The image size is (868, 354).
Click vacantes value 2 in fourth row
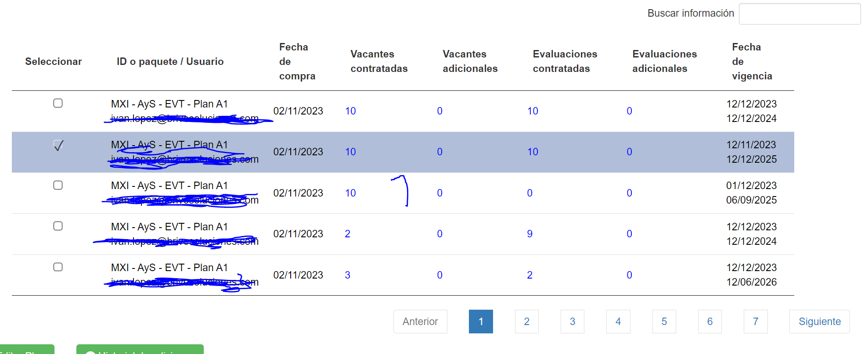click(348, 234)
